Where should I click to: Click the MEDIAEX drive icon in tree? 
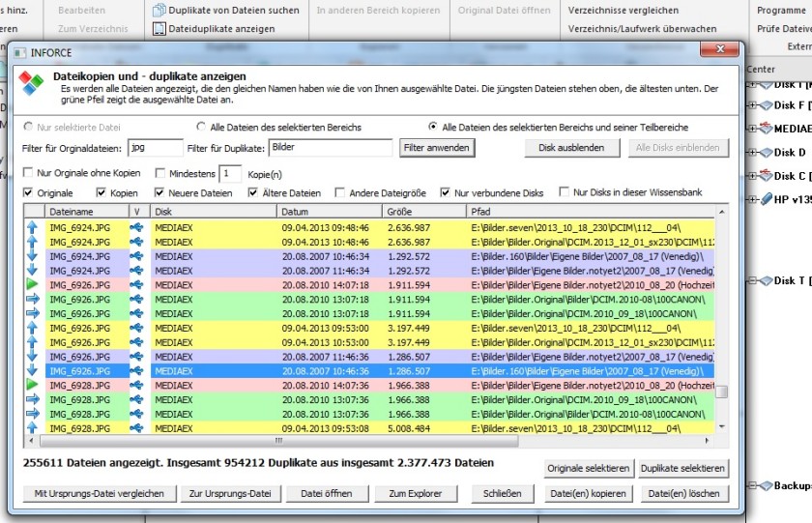pos(766,128)
